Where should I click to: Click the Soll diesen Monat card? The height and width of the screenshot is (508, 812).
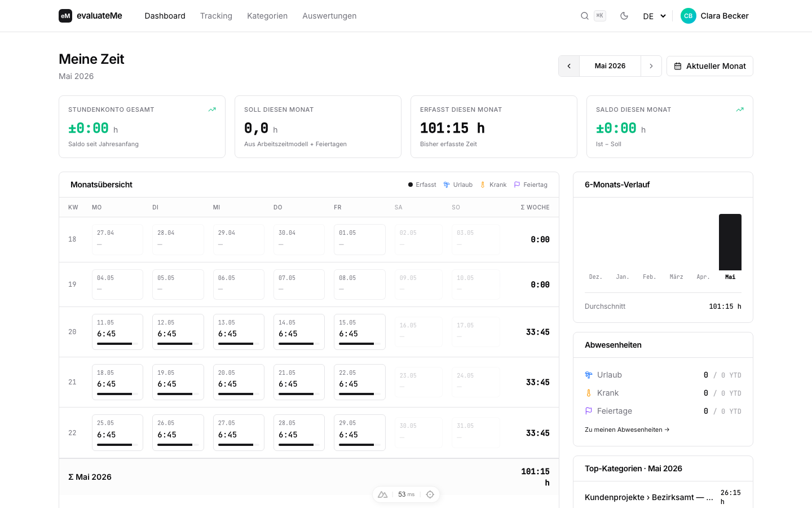point(318,127)
